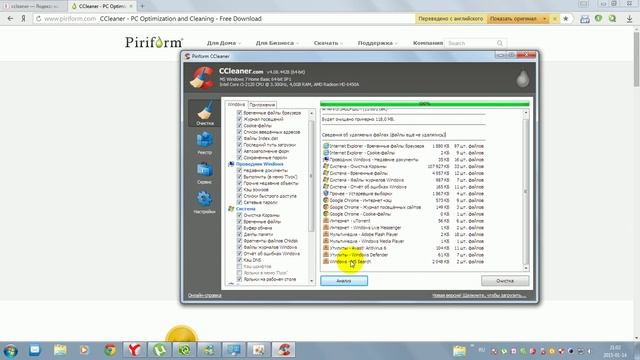Open the Реестр (Registry) section icon
Screen dimensions: 640x360
click(x=204, y=142)
